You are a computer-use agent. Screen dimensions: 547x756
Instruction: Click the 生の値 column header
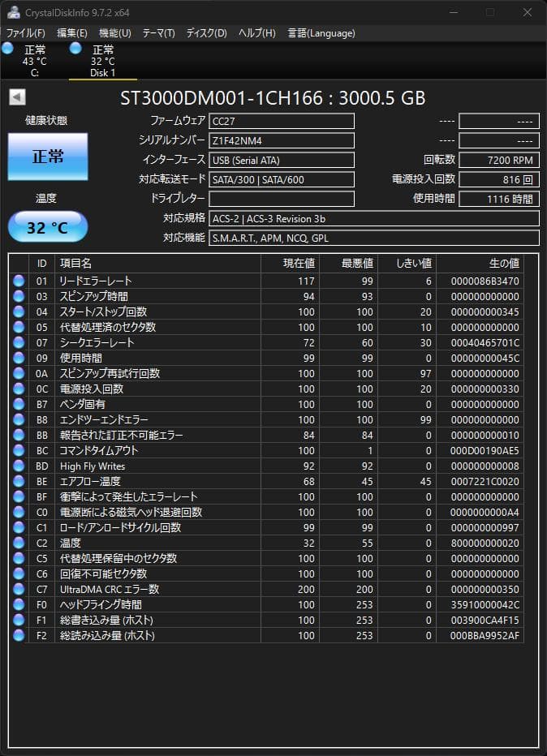(x=480, y=264)
